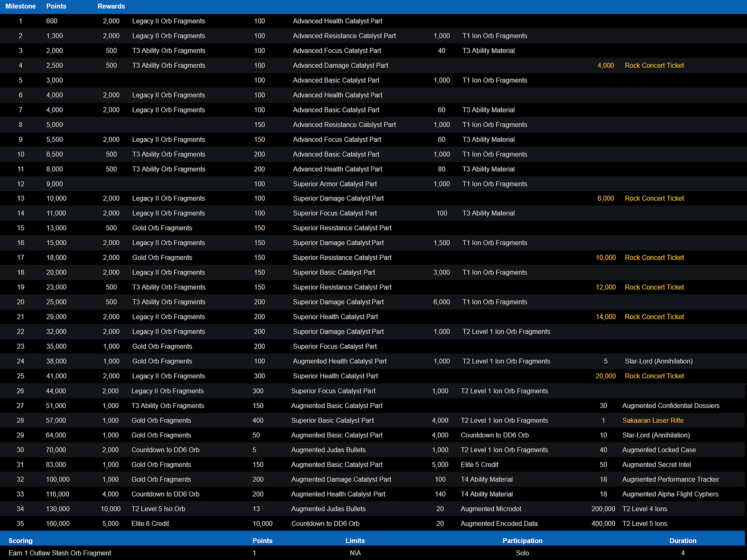The image size is (747, 560).
Task: Select the Participation header
Action: [x=522, y=541]
